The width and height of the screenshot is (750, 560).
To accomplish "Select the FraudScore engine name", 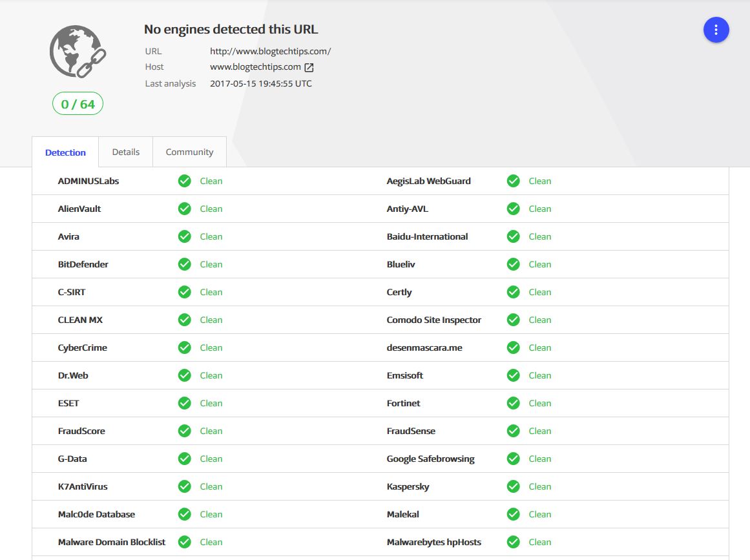I will click(81, 431).
